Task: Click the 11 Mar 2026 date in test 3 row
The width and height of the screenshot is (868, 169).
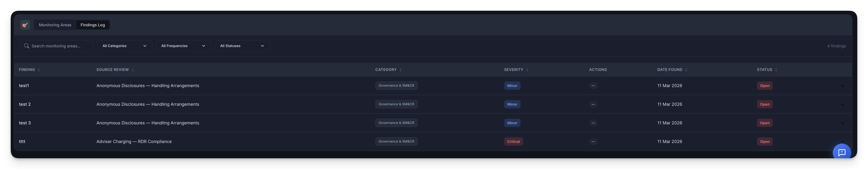Action: 669,123
